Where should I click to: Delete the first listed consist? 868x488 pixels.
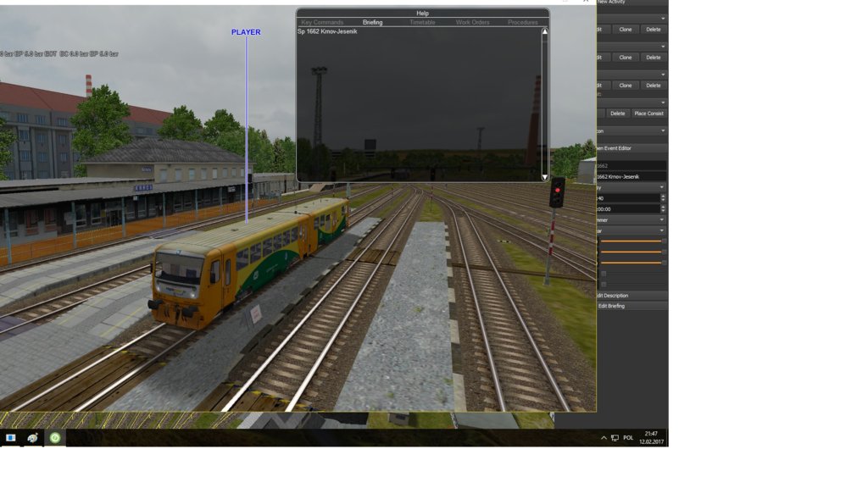pyautogui.click(x=617, y=113)
